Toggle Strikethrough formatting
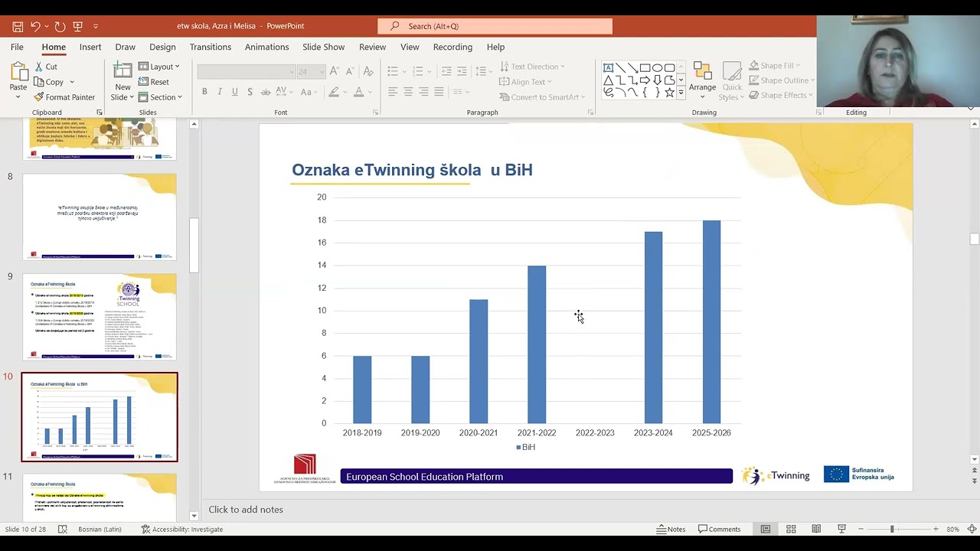 (267, 92)
